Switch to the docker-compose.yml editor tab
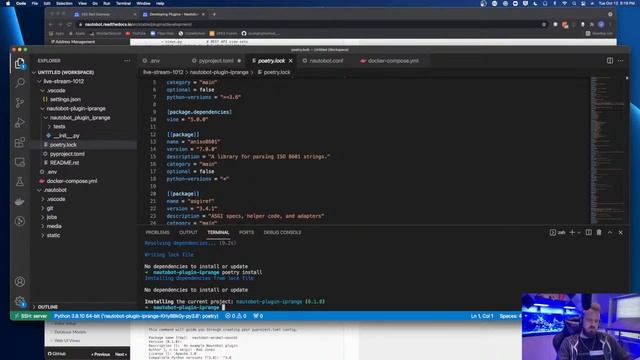This screenshot has width=640, height=360. pyautogui.click(x=393, y=61)
